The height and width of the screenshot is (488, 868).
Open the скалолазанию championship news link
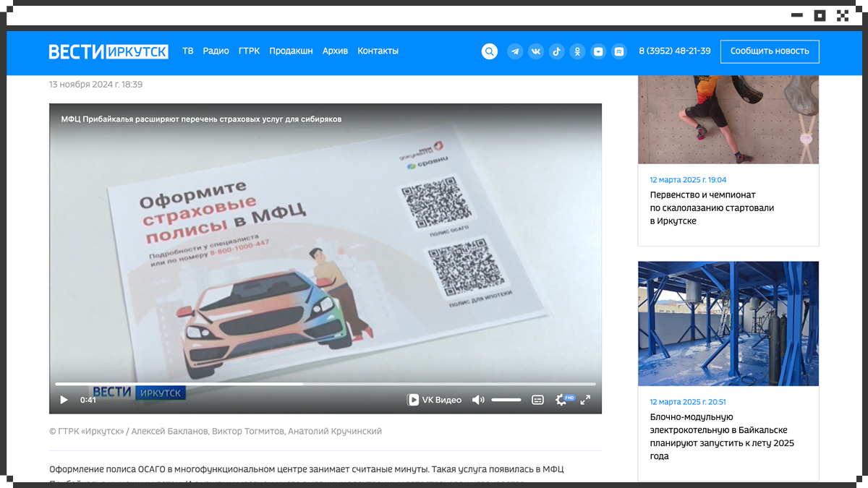click(712, 207)
